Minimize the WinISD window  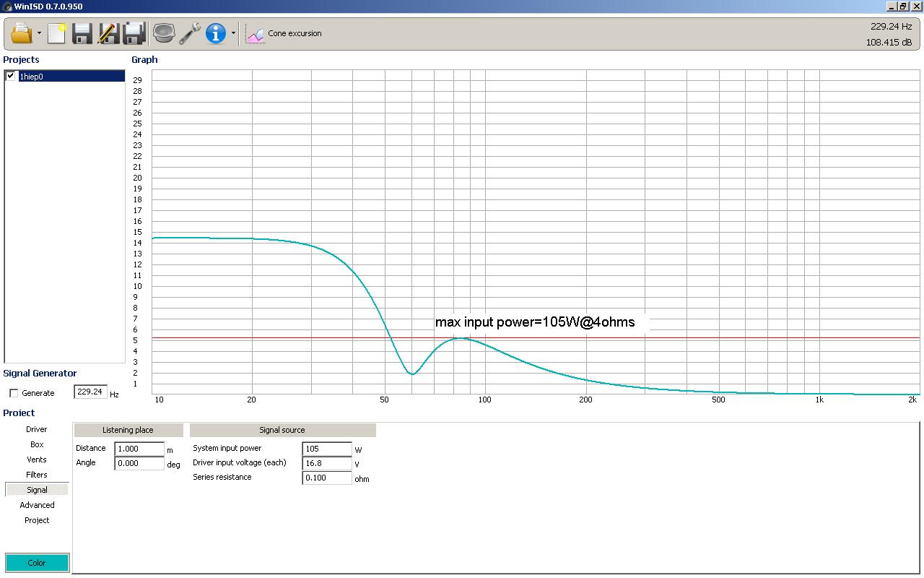(892, 7)
